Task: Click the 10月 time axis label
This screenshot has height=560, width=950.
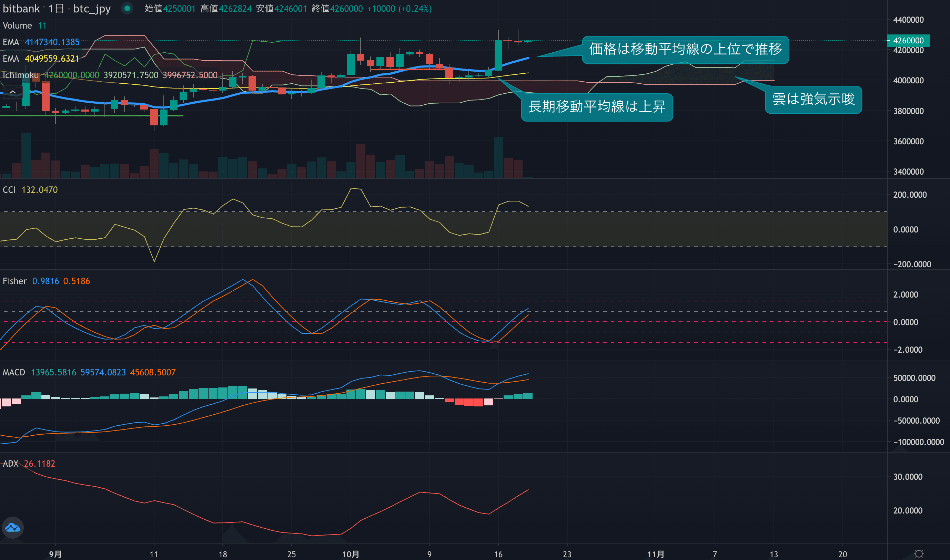Action: pyautogui.click(x=351, y=554)
